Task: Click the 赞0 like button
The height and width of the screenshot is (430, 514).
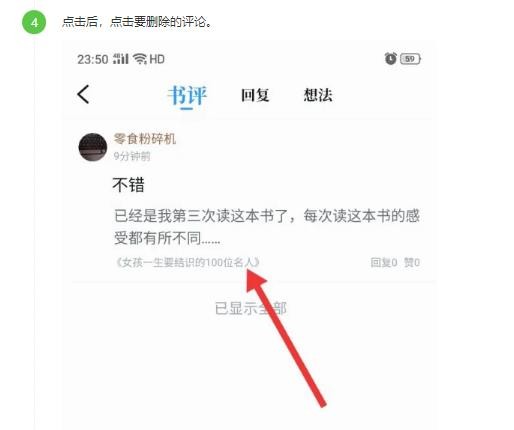Action: pyautogui.click(x=412, y=263)
